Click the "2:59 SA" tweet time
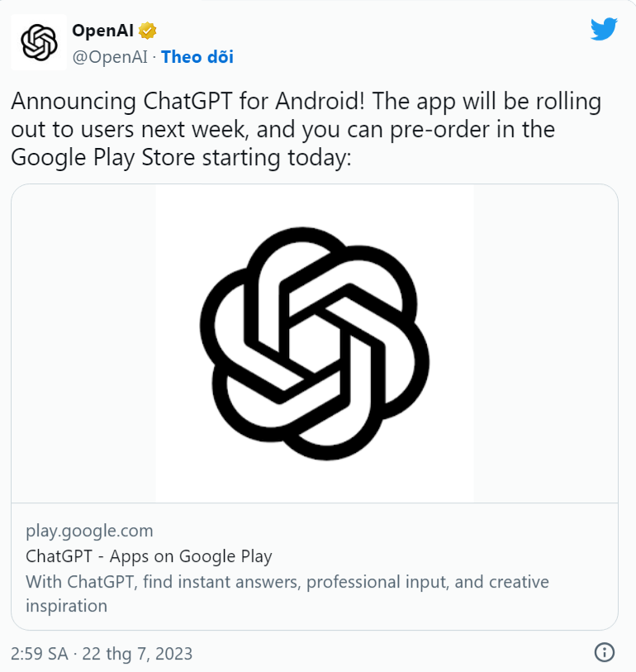 pyautogui.click(x=40, y=654)
